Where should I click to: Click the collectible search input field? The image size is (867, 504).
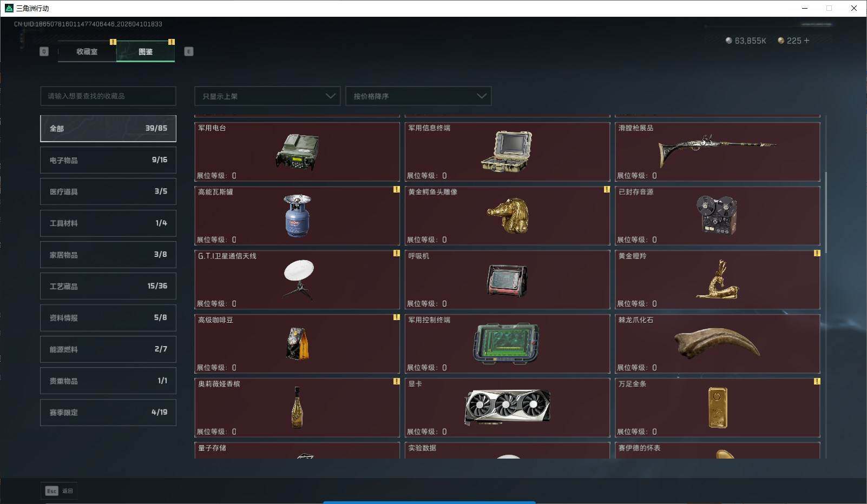click(x=108, y=96)
